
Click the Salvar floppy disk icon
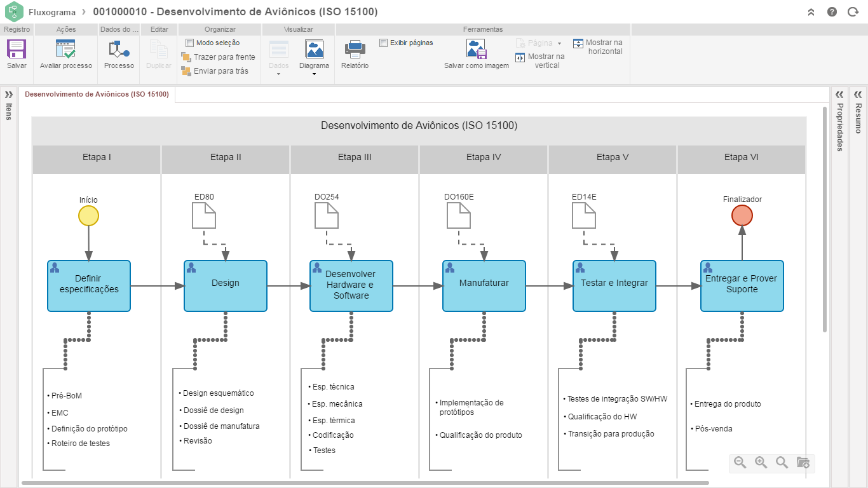(17, 50)
